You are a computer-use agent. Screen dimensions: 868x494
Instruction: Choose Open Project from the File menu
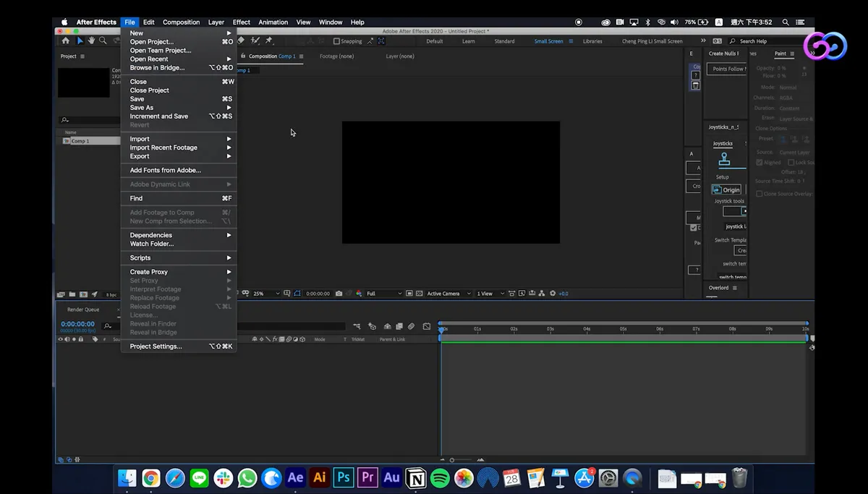152,41
